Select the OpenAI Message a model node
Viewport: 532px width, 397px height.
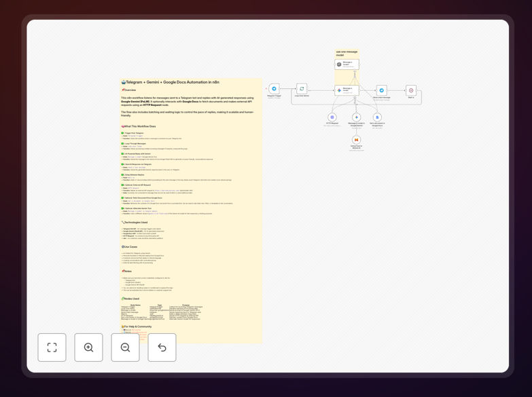[347, 64]
